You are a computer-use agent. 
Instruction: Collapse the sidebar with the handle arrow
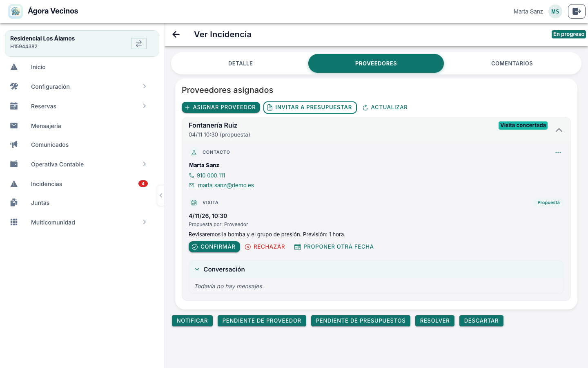coord(161,195)
